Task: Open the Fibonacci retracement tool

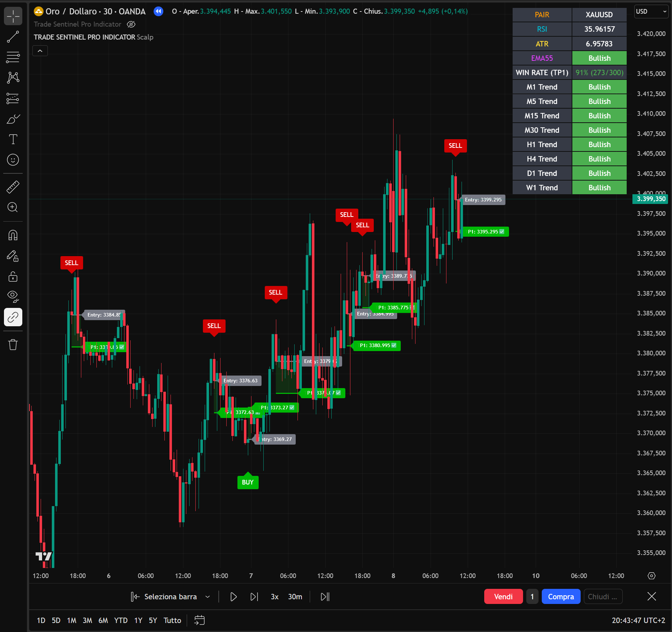Action: [13, 57]
